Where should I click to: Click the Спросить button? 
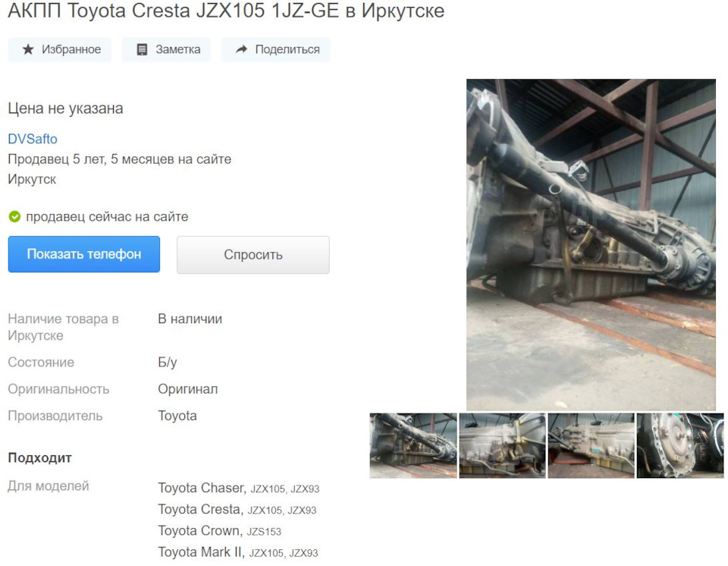(x=253, y=255)
